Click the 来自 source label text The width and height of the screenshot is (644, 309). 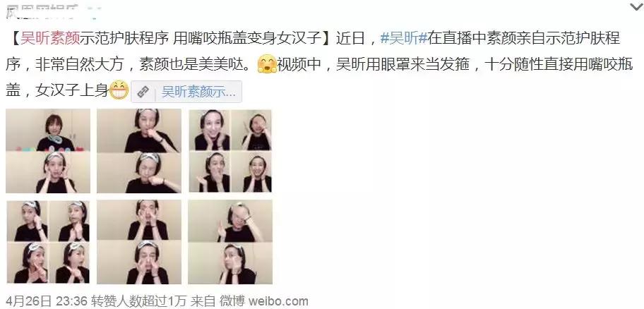click(203, 301)
